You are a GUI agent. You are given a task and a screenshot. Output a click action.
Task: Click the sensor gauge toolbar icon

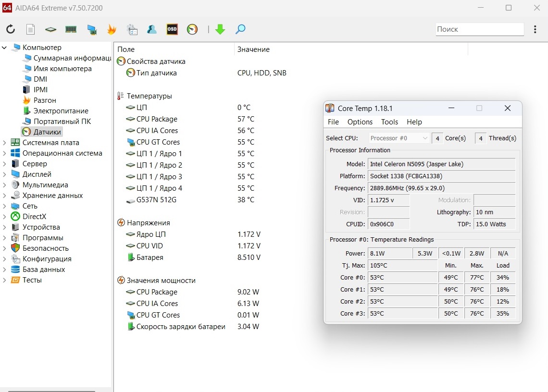(192, 29)
